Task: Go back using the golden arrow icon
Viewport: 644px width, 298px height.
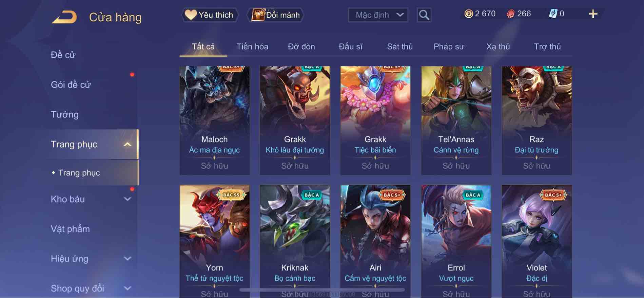Action: (x=64, y=17)
